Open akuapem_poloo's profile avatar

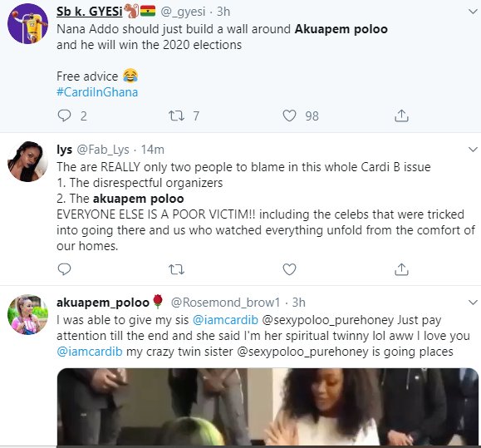pos(27,314)
